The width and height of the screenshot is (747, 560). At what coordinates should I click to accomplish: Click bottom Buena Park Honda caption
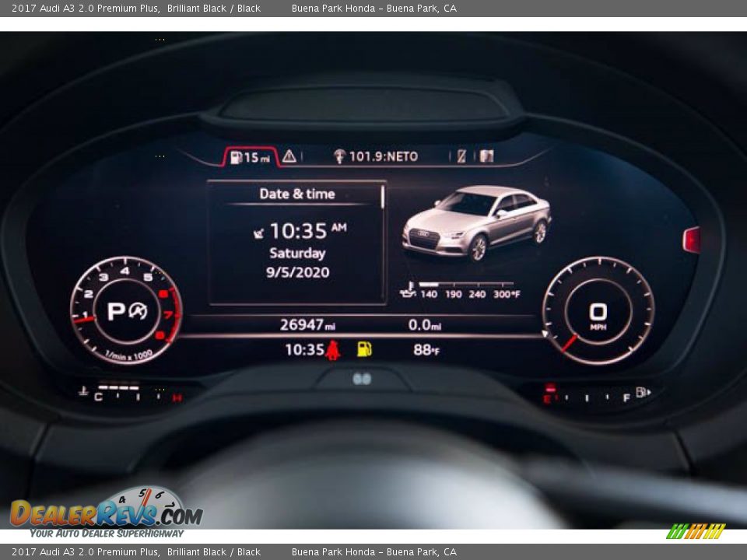point(374,552)
